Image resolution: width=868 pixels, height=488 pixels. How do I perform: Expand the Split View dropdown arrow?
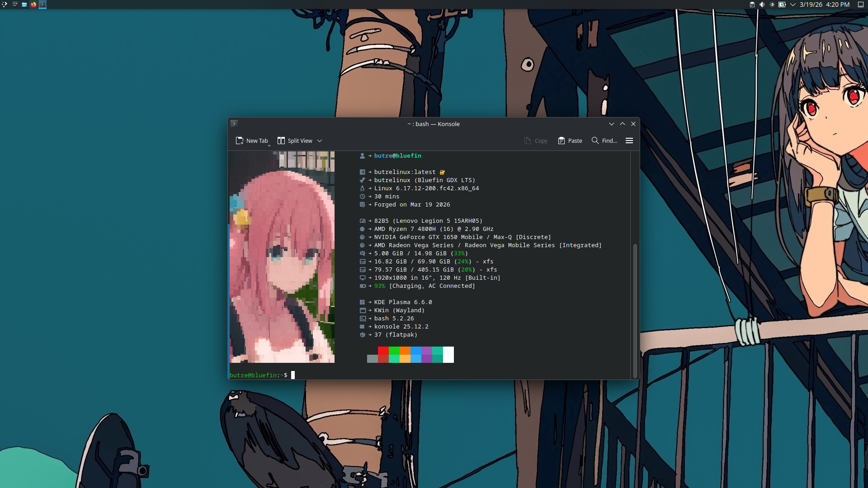[320, 141]
